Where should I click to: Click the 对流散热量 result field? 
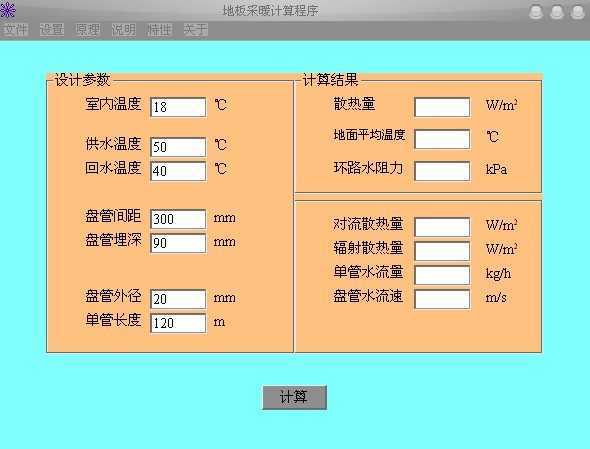442,227
